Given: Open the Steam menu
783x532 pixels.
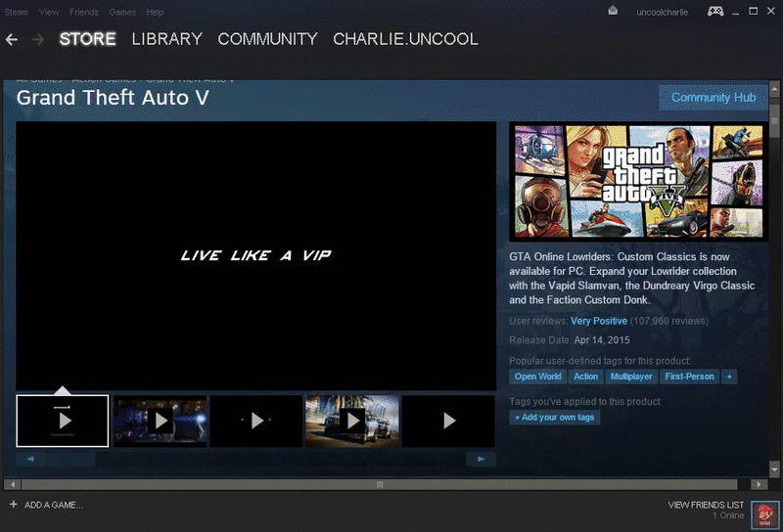Looking at the screenshot, I should 17,12.
